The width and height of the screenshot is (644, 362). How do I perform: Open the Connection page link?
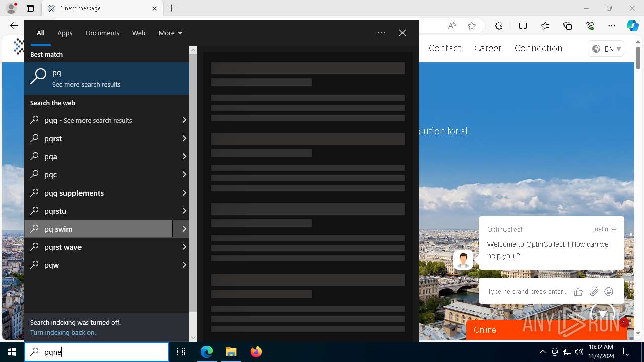coord(538,48)
